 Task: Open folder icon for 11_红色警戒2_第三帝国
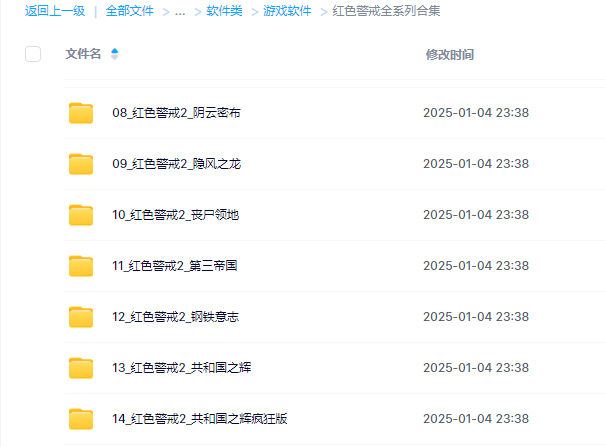[x=81, y=266]
